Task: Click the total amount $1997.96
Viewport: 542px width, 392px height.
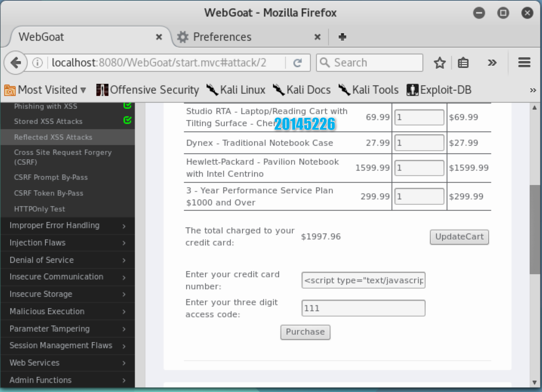Action: tap(321, 237)
